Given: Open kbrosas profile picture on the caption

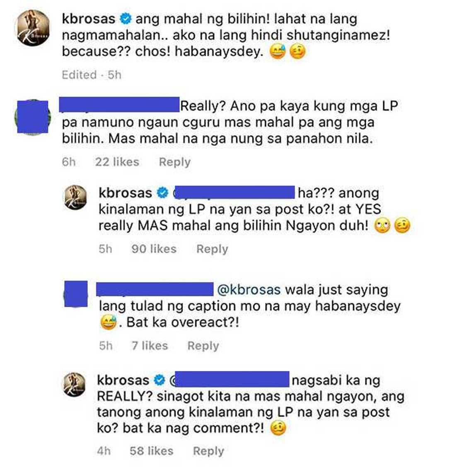Looking at the screenshot, I should click(x=32, y=28).
